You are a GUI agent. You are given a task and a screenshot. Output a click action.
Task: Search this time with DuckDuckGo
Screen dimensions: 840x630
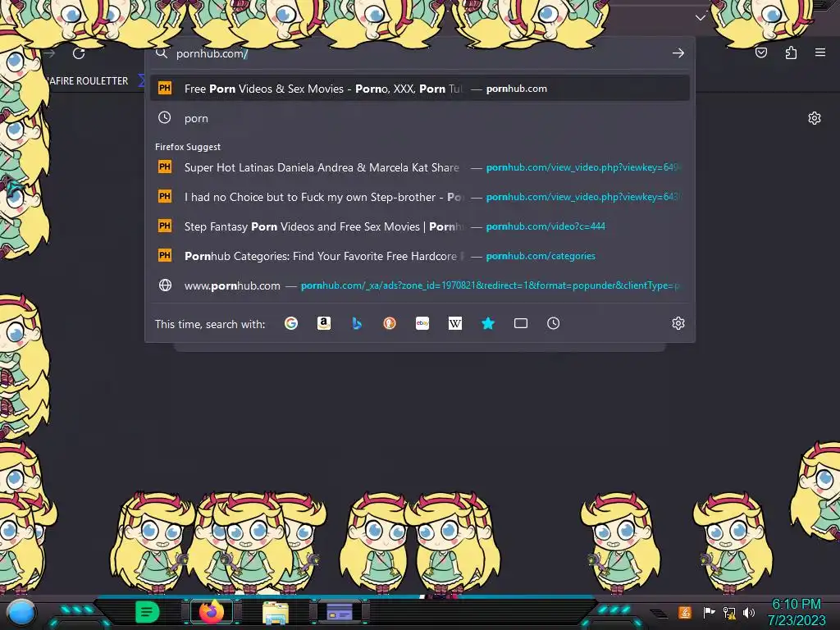(390, 323)
